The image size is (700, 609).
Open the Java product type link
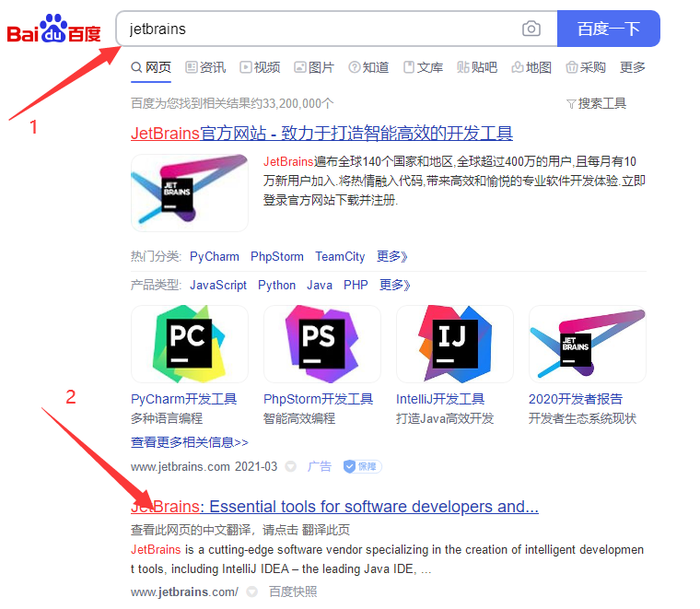click(320, 285)
